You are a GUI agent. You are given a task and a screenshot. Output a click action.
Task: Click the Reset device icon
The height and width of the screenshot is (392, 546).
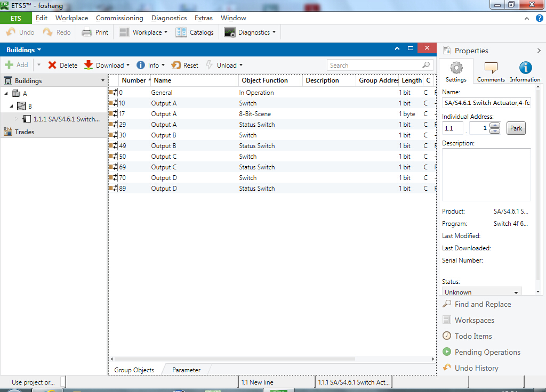pos(176,66)
